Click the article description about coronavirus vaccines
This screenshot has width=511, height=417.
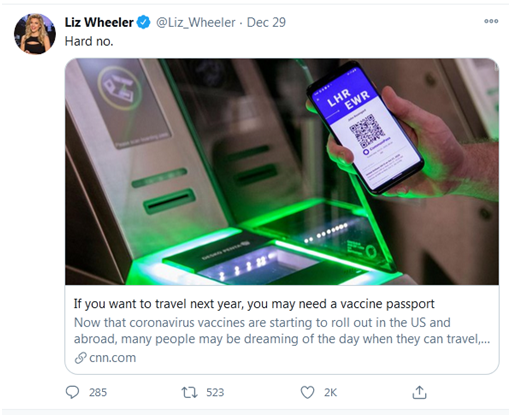pos(282,331)
